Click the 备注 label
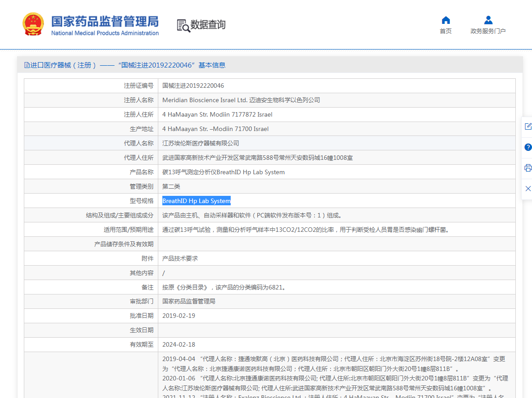 point(147,287)
